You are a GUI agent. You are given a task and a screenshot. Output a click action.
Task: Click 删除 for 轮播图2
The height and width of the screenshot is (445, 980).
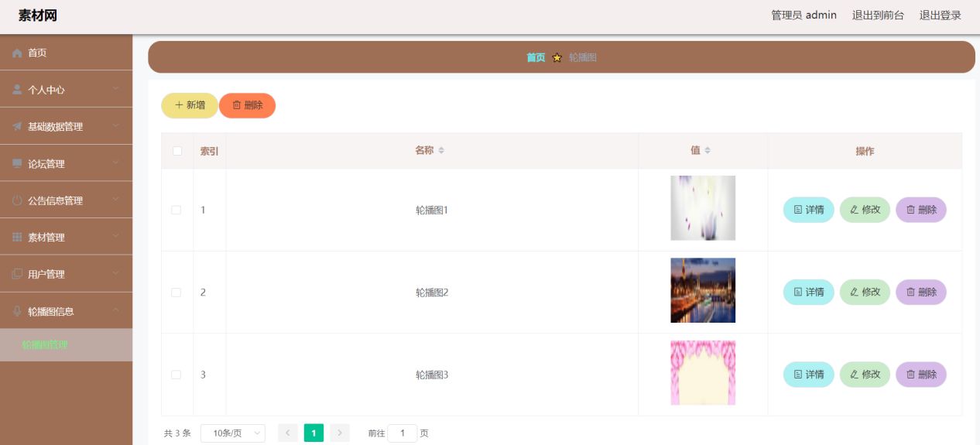tap(921, 293)
